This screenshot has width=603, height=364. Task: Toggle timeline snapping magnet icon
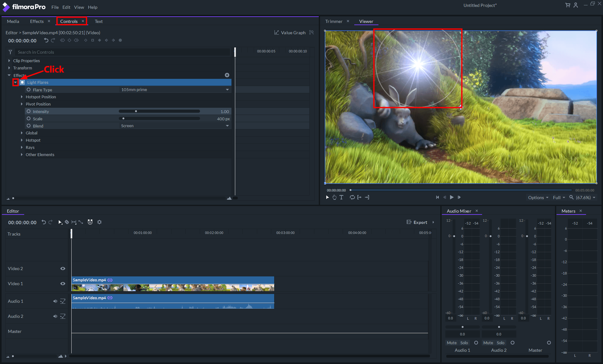(90, 222)
